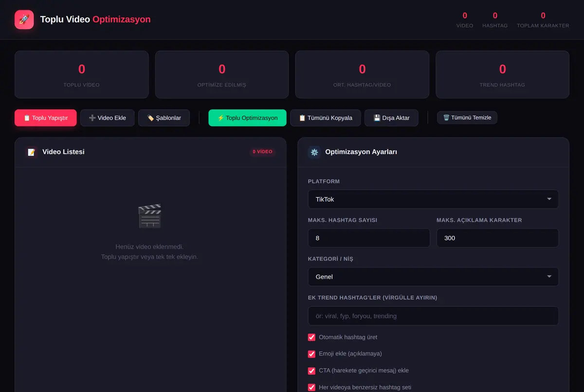The image size is (584, 392).
Task: Uncheck Otomatik hashtag üret
Action: [312, 337]
